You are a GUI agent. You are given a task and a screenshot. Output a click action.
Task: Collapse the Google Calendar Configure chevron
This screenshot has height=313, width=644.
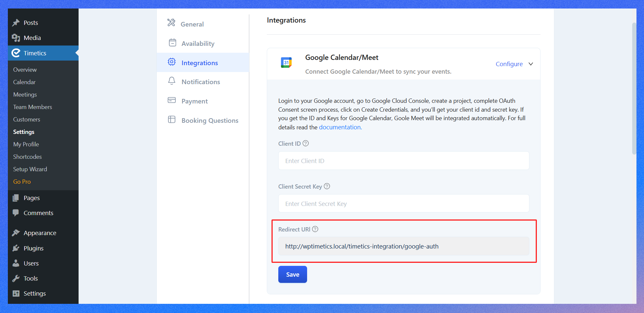click(x=531, y=64)
